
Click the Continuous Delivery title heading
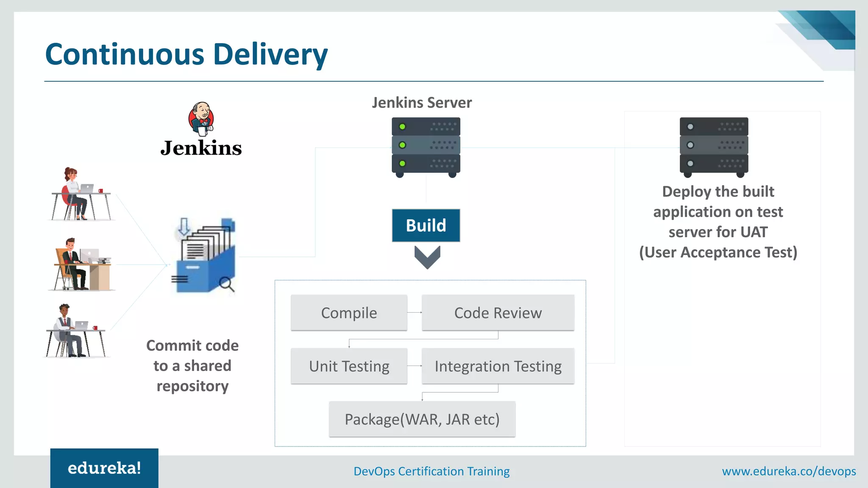(186, 54)
